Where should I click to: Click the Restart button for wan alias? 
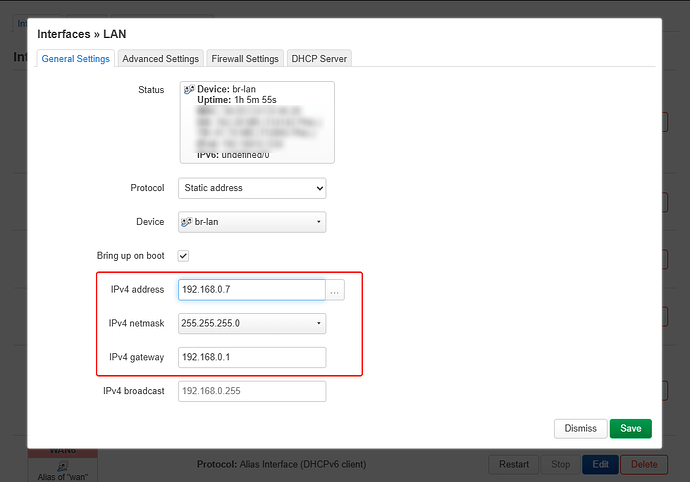click(512, 464)
